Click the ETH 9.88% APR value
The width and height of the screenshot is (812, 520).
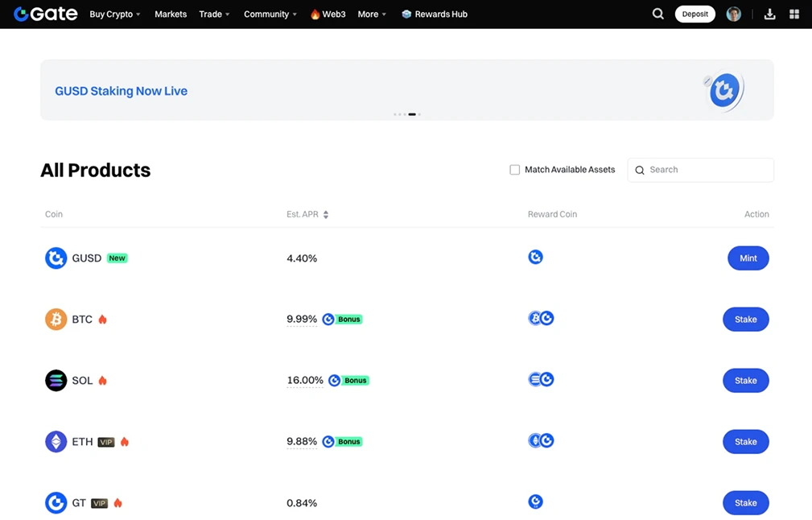(302, 441)
